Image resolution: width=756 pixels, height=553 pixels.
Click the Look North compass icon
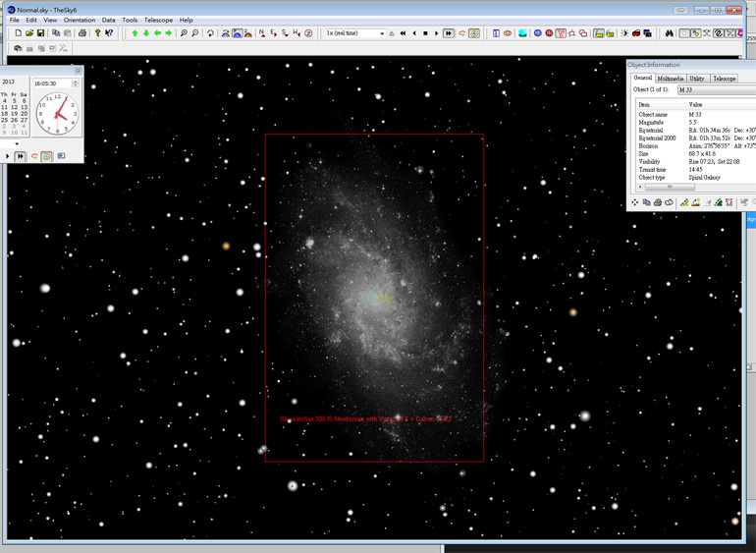tap(261, 33)
